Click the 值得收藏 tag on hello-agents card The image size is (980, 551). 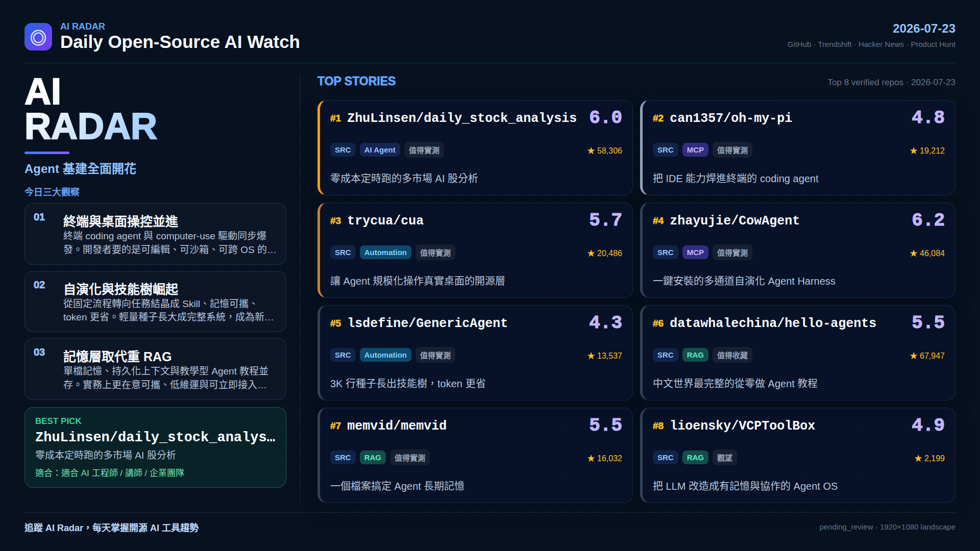click(x=732, y=355)
